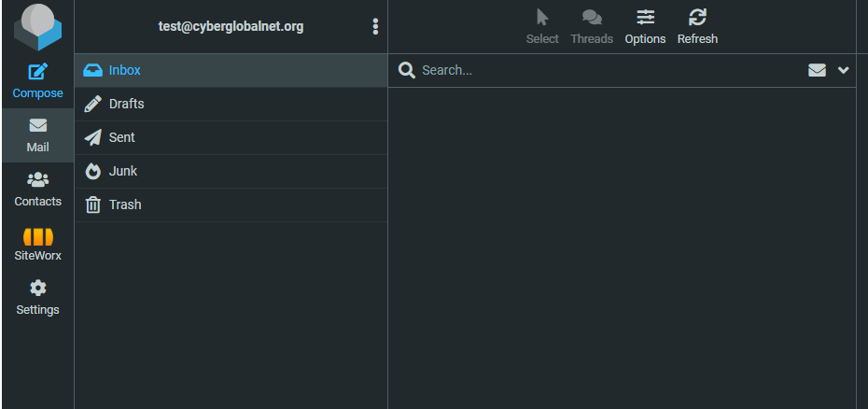Toggle Threads view in toolbar

click(x=592, y=27)
